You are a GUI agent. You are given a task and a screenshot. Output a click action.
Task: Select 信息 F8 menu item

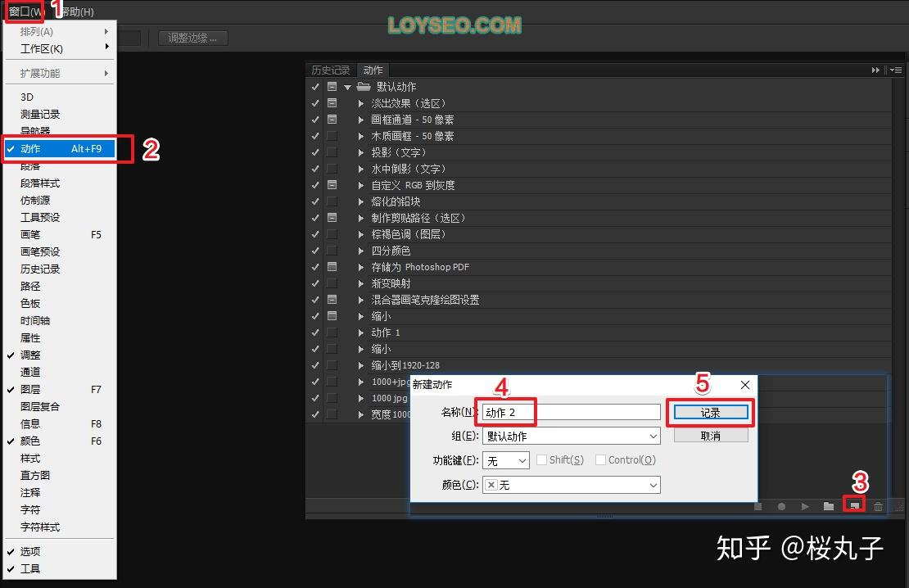[x=59, y=423]
